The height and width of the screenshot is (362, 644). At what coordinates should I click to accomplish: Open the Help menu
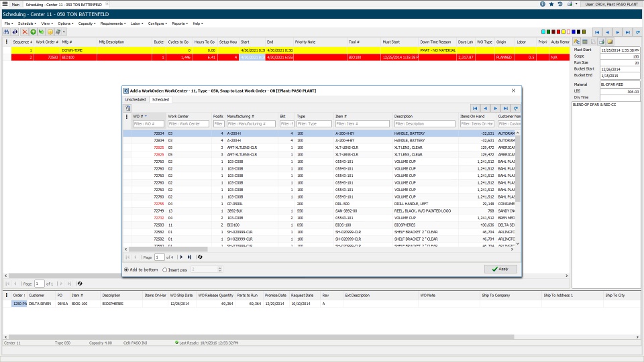(198, 23)
